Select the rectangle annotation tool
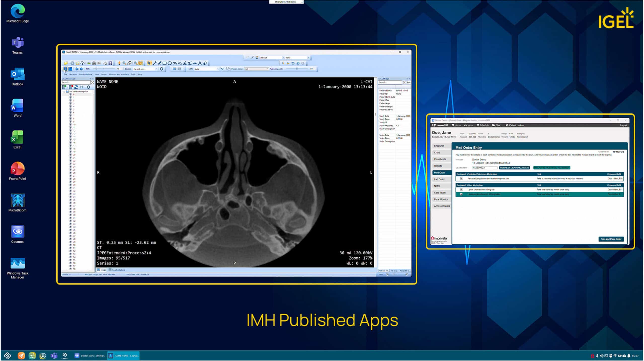This screenshot has width=644, height=361. pyautogui.click(x=165, y=63)
